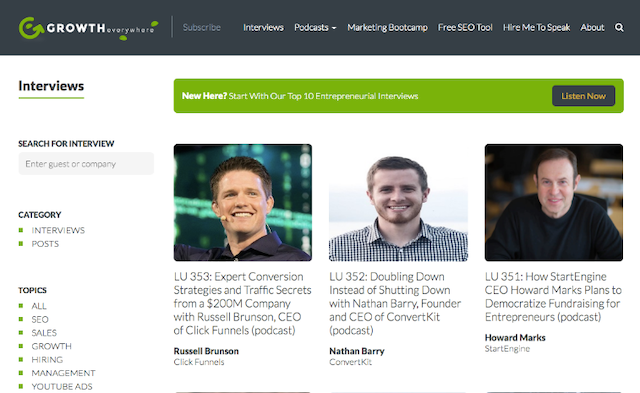The height and width of the screenshot is (393, 640).
Task: Go to Marketing Bootcamp page
Action: point(387,27)
